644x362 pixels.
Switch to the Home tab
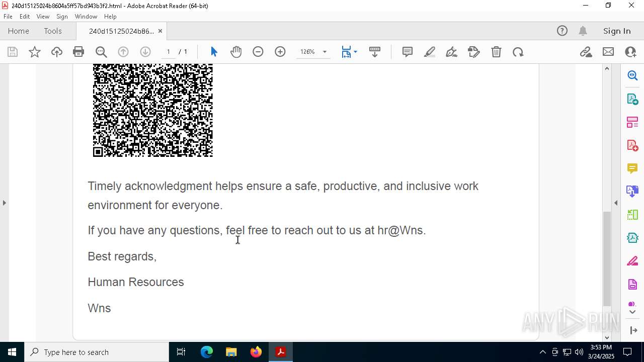pyautogui.click(x=19, y=31)
